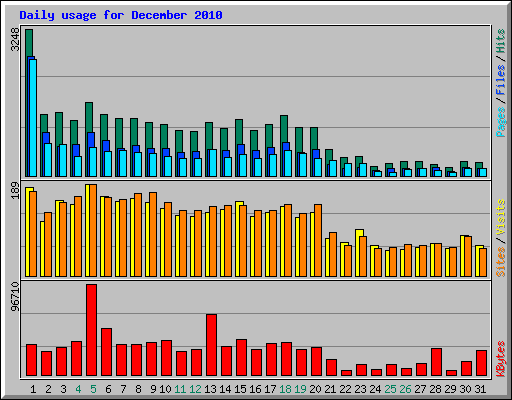Click day 20 label on x-axis
This screenshot has width=512, height=400.
pyautogui.click(x=315, y=389)
